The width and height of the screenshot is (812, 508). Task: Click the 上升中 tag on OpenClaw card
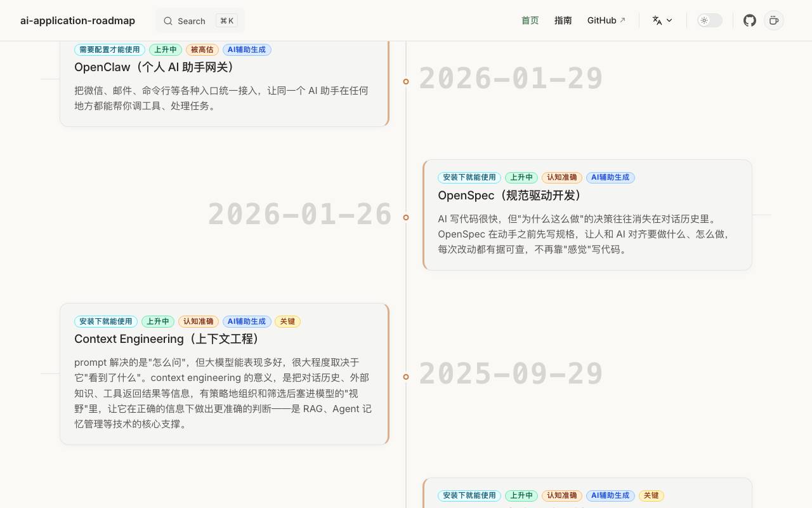pyautogui.click(x=166, y=50)
